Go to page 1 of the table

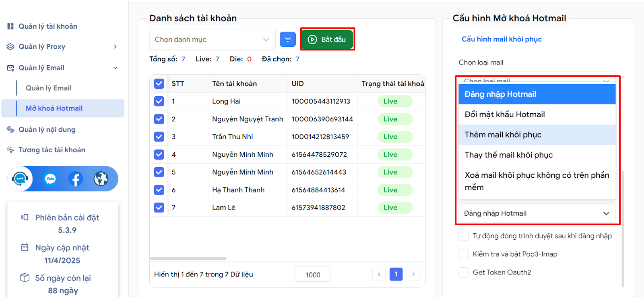(x=396, y=274)
